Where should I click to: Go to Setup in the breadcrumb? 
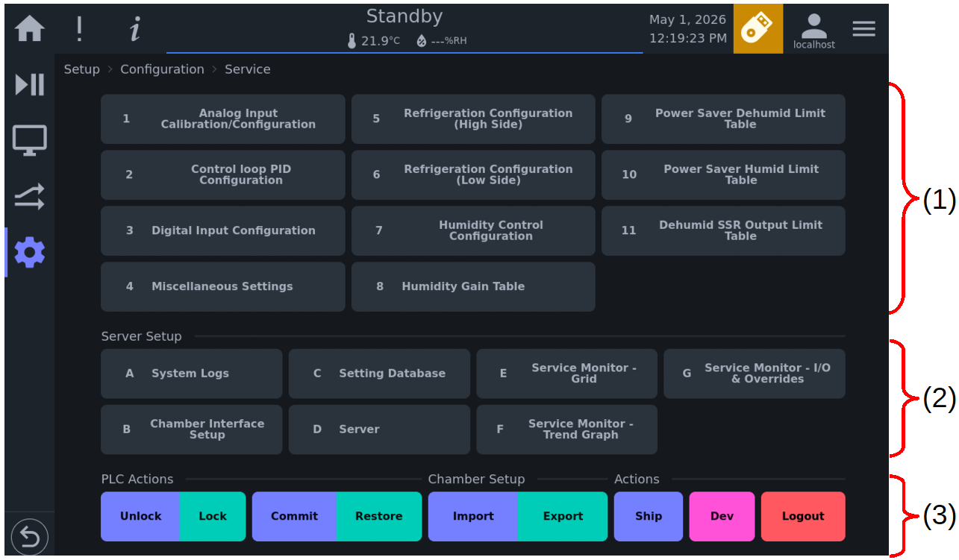(x=81, y=69)
